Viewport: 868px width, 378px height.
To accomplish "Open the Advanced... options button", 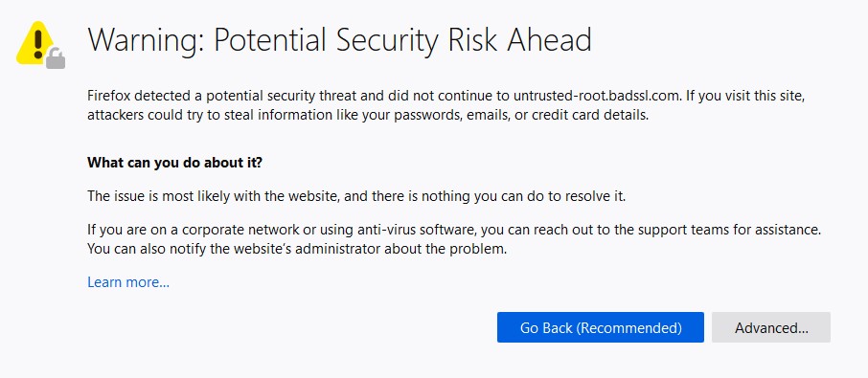I will [771, 327].
